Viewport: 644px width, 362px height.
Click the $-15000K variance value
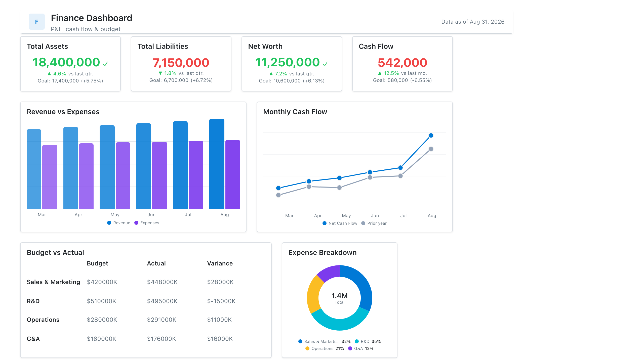221,301
